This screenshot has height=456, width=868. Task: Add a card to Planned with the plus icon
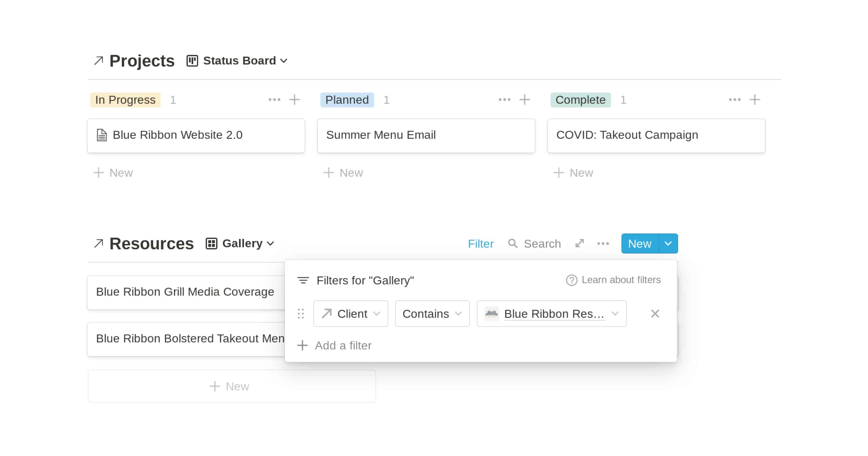pos(524,100)
